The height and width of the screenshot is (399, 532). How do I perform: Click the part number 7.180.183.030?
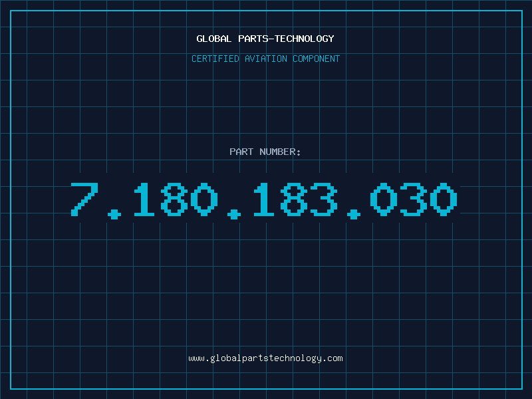click(x=264, y=200)
